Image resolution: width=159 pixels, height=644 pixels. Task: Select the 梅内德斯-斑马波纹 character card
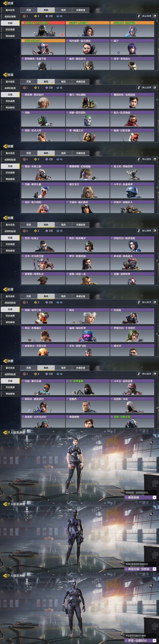click(x=87, y=47)
